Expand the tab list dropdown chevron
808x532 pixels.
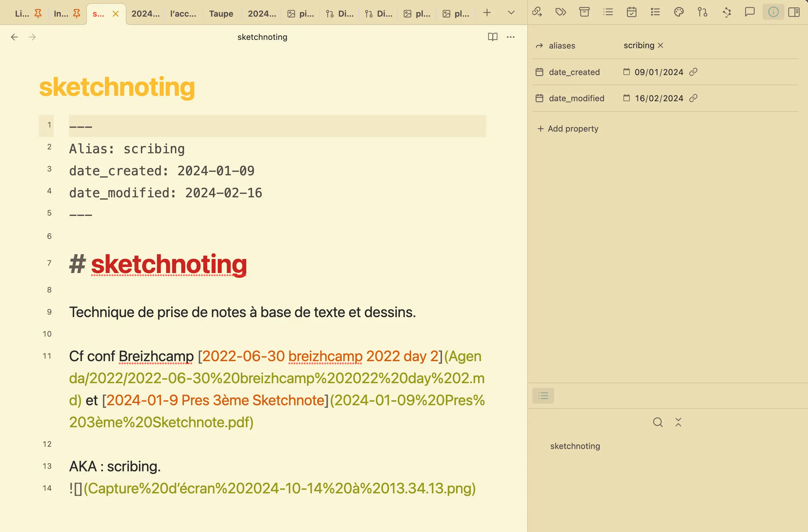coord(511,13)
